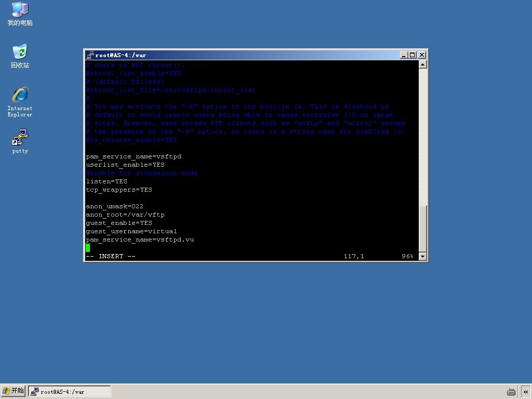Activate root@AS-4:/var taskbar button
The width and height of the screenshot is (532, 399).
pos(70,392)
